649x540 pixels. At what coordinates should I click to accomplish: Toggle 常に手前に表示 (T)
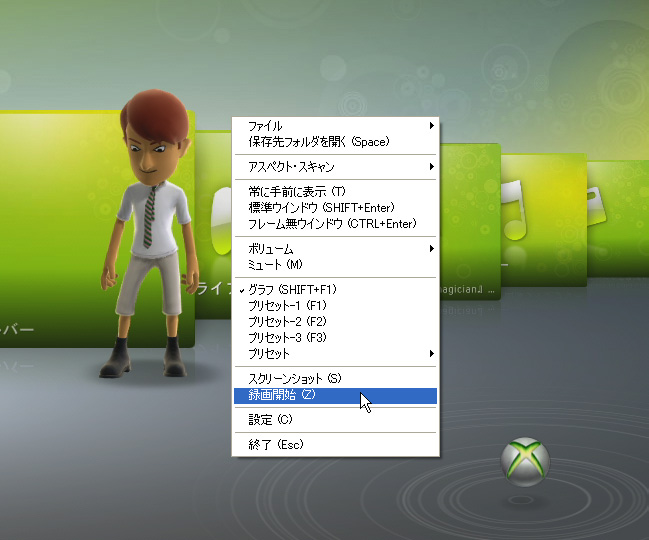[x=335, y=191]
